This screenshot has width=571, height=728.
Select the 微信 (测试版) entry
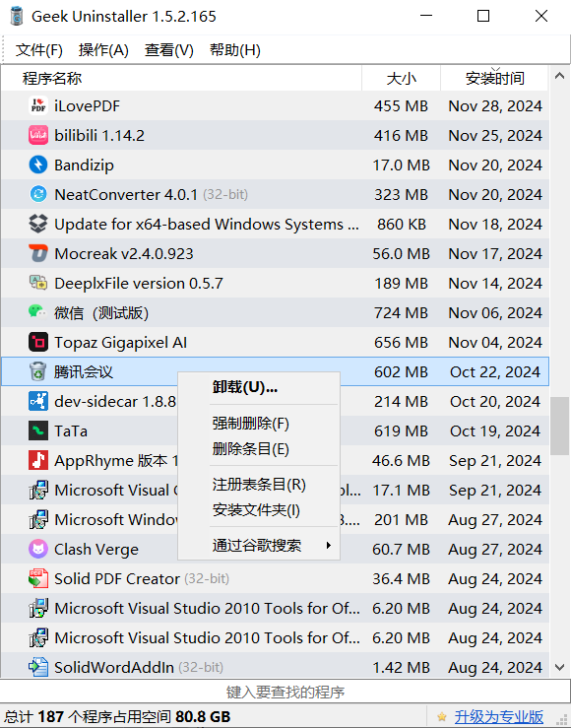[x=101, y=313]
